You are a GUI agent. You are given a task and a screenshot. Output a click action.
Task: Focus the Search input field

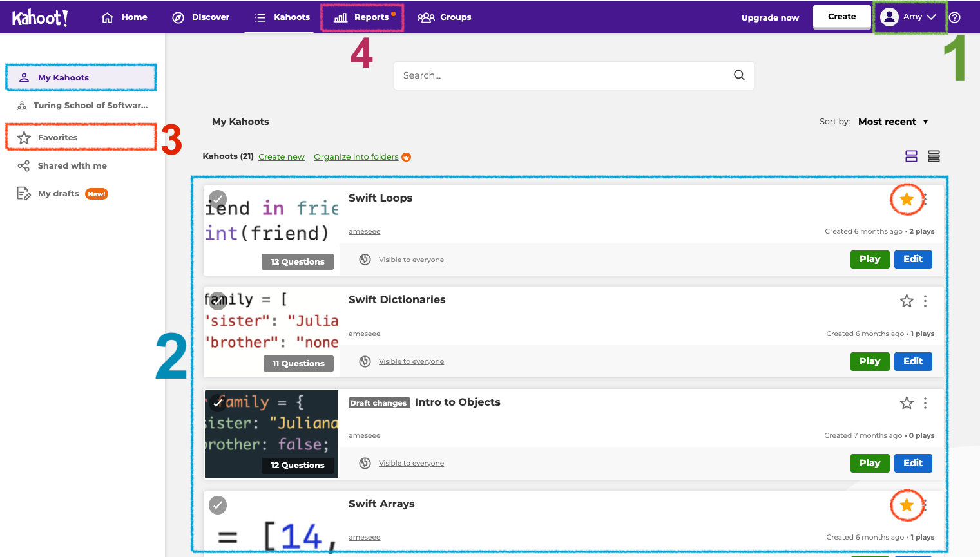(x=573, y=75)
